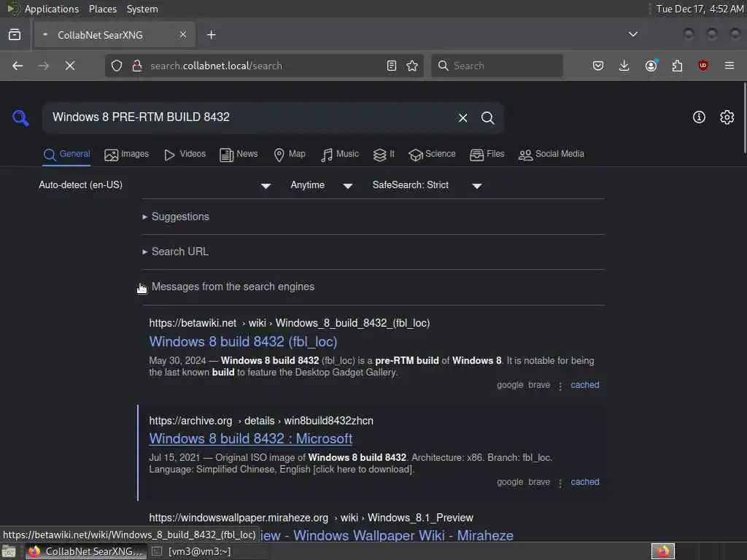The width and height of the screenshot is (747, 560).
Task: Switch to the Images category
Action: 127,155
